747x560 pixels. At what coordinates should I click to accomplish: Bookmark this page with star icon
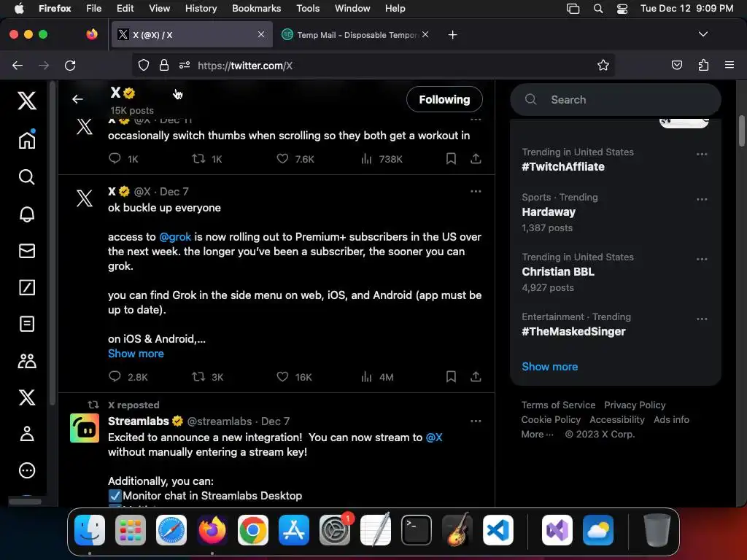(x=603, y=65)
